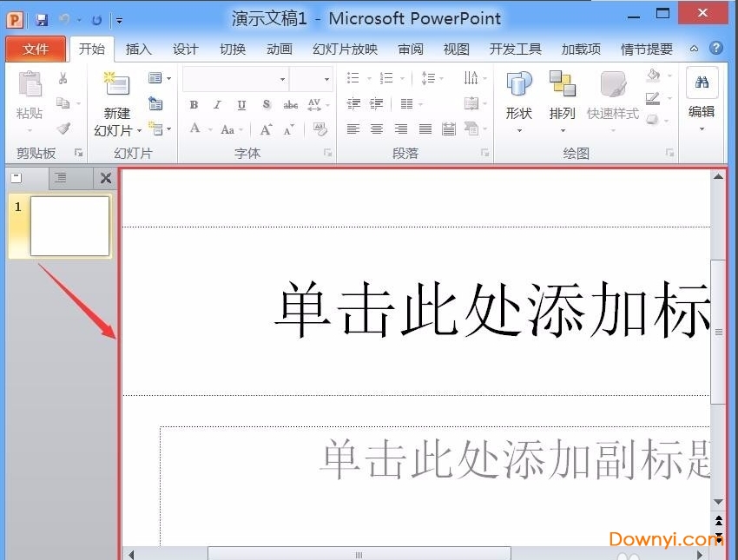Click the Clear All Formatting icon
Viewport: 738px width, 560px height.
319,130
